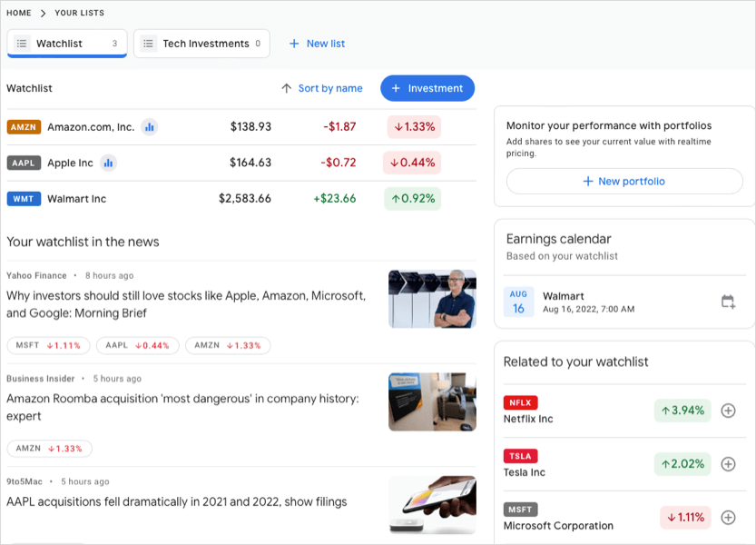Click Apple price $164.63

(250, 163)
